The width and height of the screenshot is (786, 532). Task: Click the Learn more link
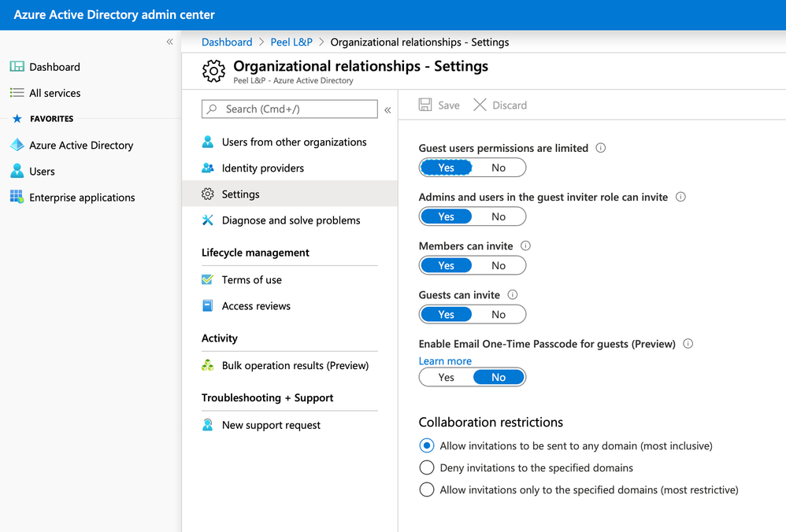coord(445,361)
